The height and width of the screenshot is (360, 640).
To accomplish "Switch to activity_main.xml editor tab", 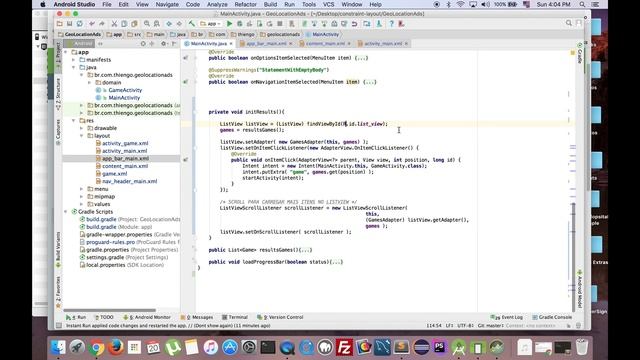I will pyautogui.click(x=383, y=43).
